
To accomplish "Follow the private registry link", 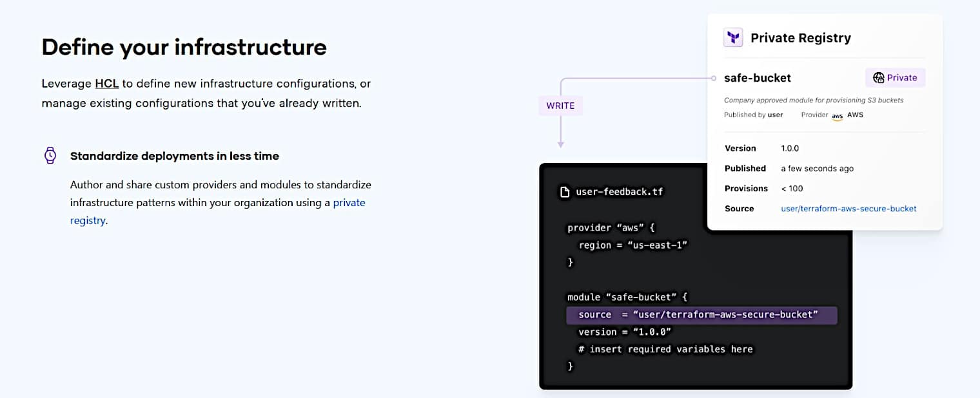I will [x=348, y=203].
